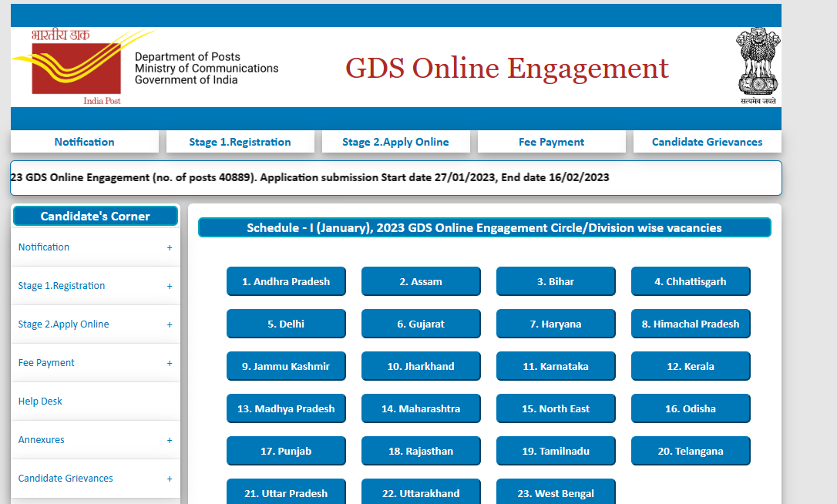Click the Candidate's Corner heading
Image resolution: width=837 pixels, height=504 pixels.
click(x=96, y=217)
